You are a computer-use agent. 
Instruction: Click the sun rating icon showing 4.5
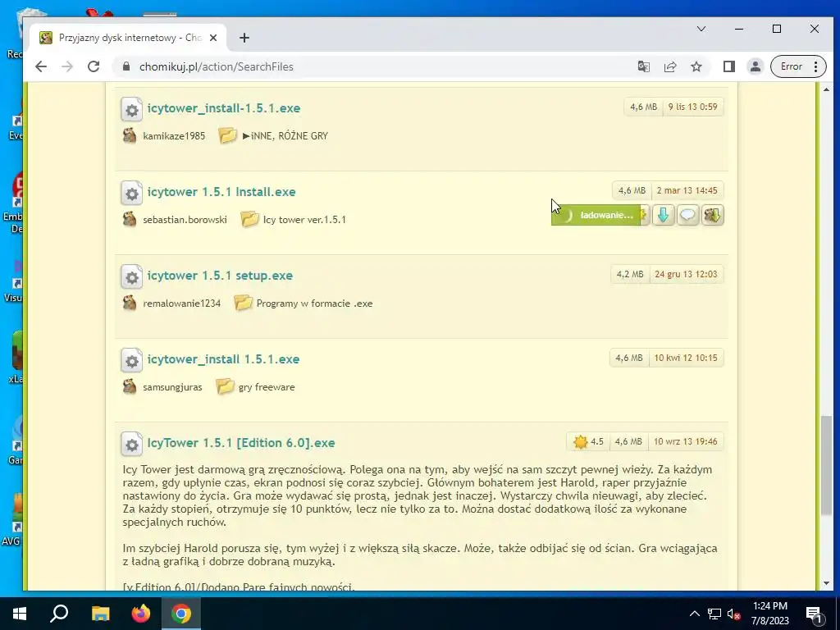(x=580, y=442)
